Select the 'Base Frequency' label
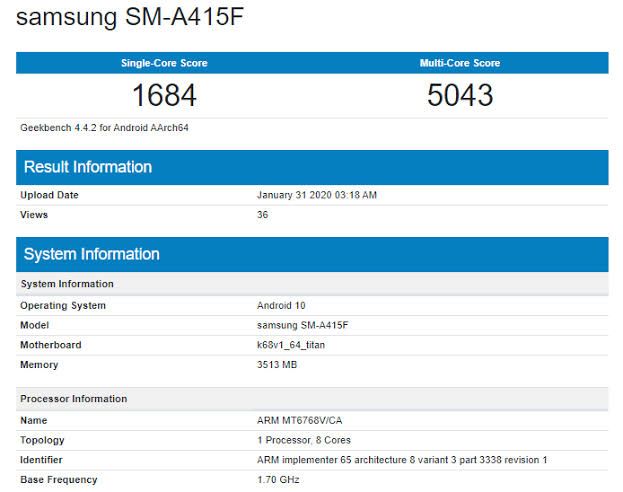The height and width of the screenshot is (492, 623). point(58,480)
